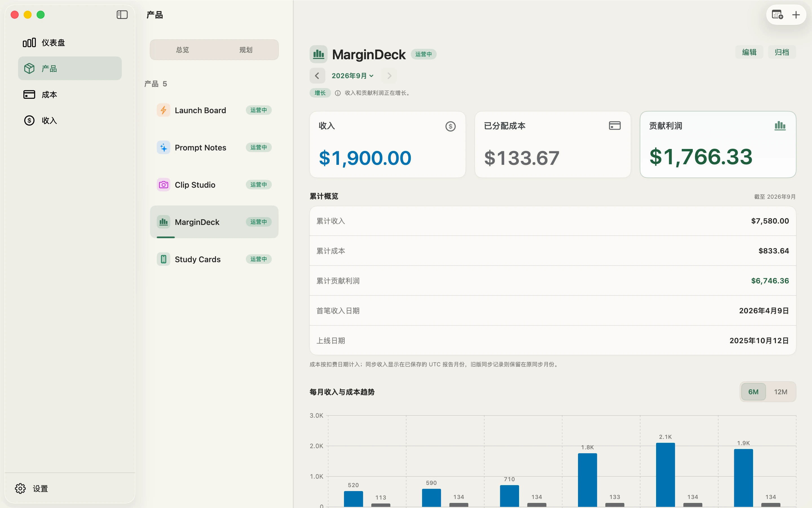Click the MarginDeck chart icon in list
This screenshot has height=508, width=812.
tap(164, 222)
